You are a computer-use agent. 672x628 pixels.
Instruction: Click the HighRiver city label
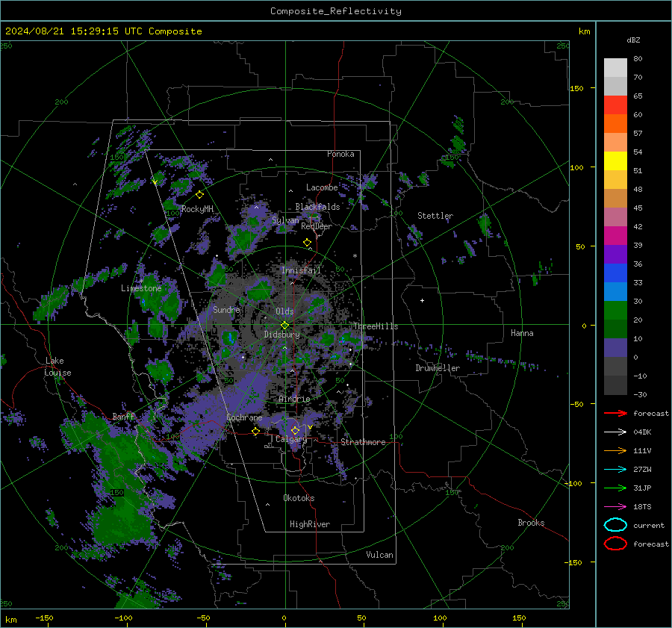click(310, 524)
